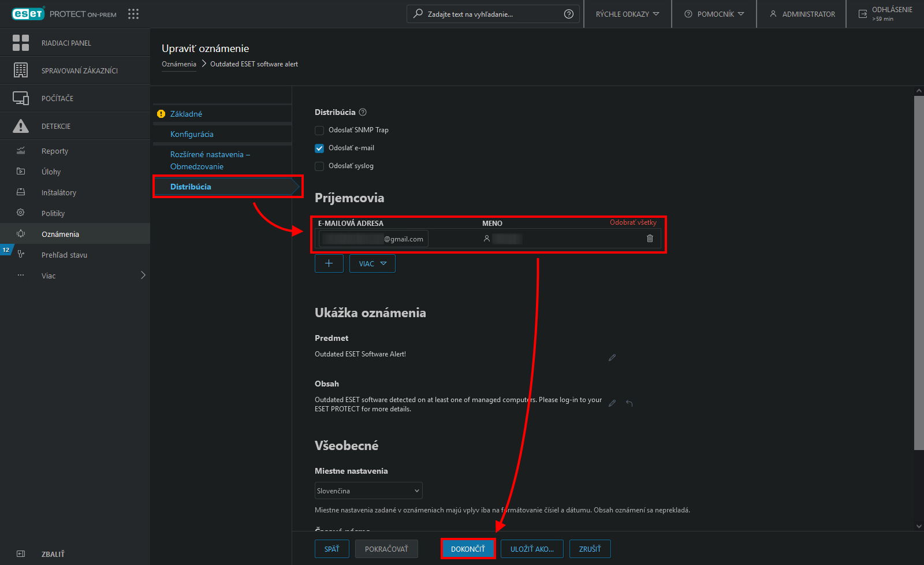
Task: Delete the gmail.com recipient trash icon
Action: tap(650, 239)
